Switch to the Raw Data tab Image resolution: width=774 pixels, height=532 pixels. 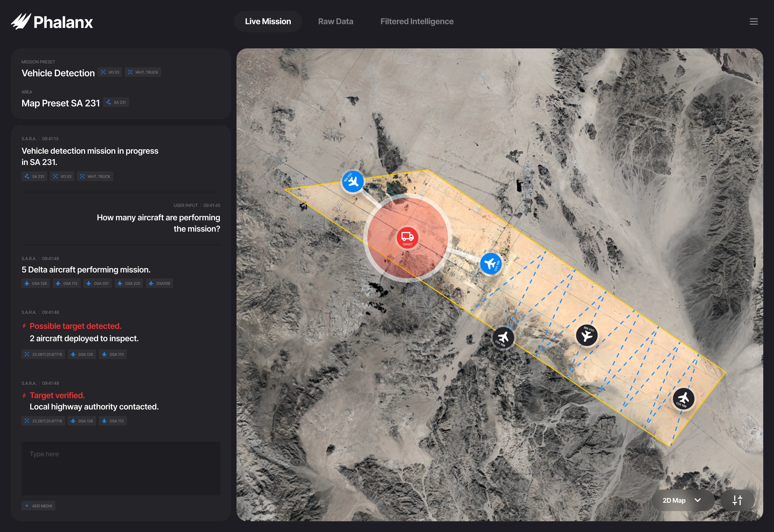tap(335, 21)
